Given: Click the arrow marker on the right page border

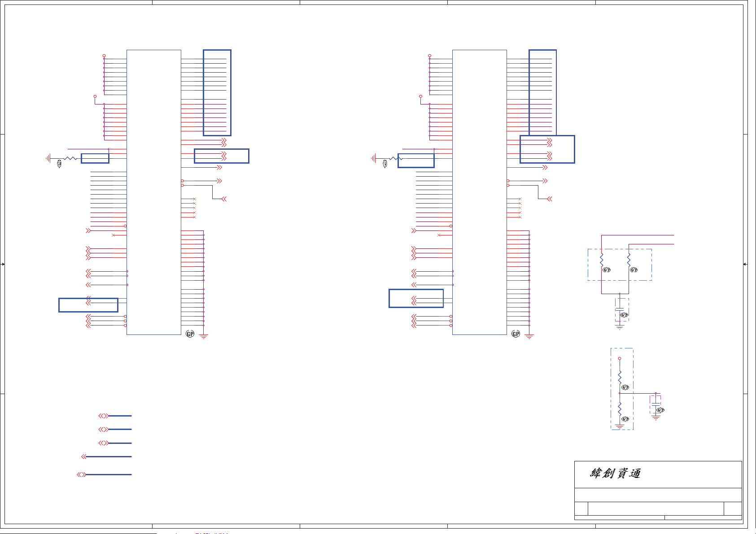Looking at the screenshot, I should click(x=745, y=264).
